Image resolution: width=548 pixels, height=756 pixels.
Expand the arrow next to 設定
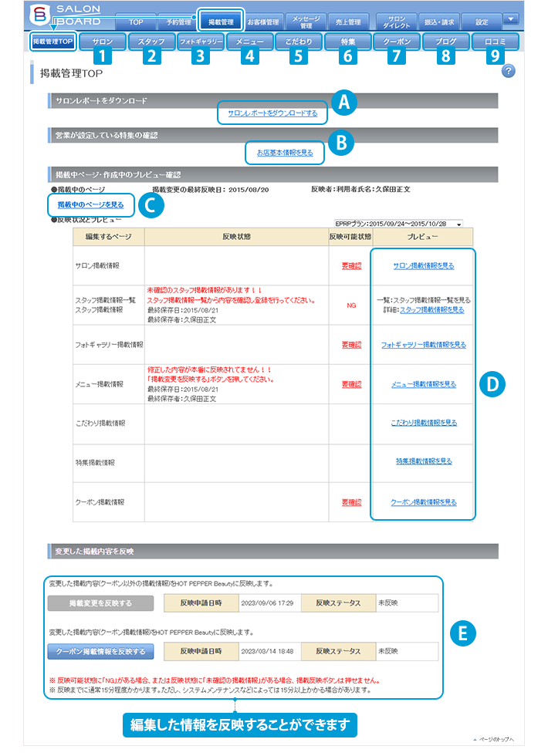(x=510, y=19)
